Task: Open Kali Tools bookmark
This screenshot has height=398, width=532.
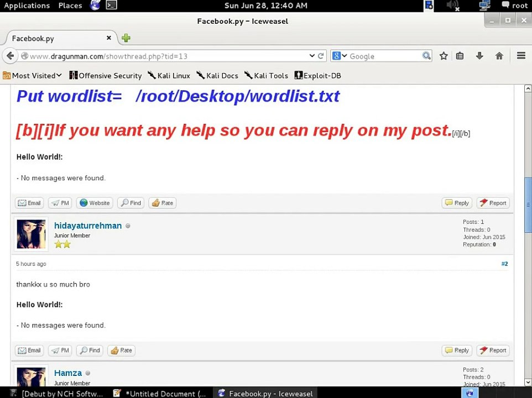Action: pyautogui.click(x=267, y=76)
